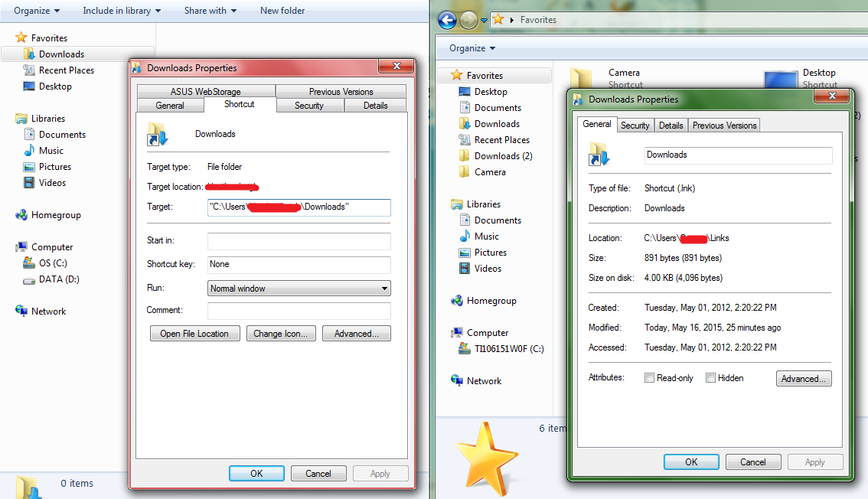This screenshot has width=868, height=499.
Task: Click the Favorites star icon in left window
Action: [21, 38]
